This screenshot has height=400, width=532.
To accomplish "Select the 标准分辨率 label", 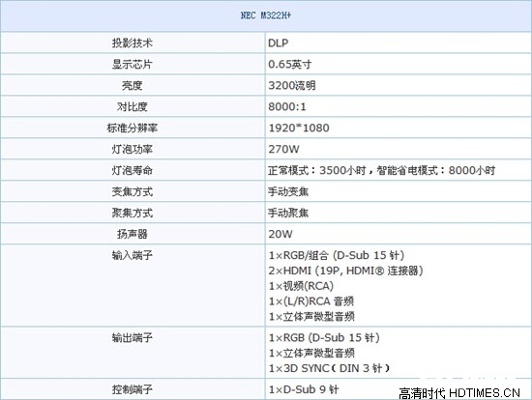I will point(132,128).
